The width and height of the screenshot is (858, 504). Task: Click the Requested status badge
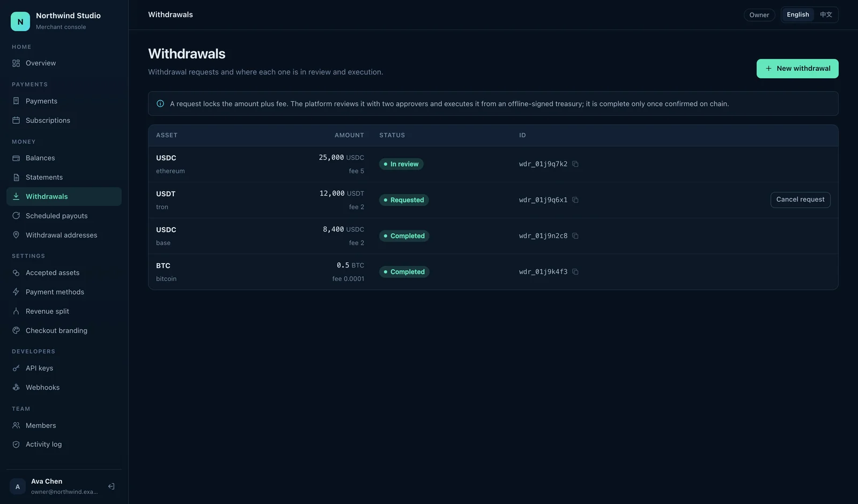click(x=404, y=200)
